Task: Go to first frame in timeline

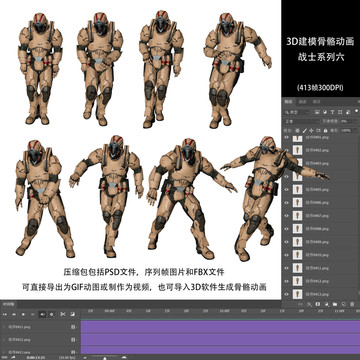Action: pyautogui.click(x=5, y=314)
